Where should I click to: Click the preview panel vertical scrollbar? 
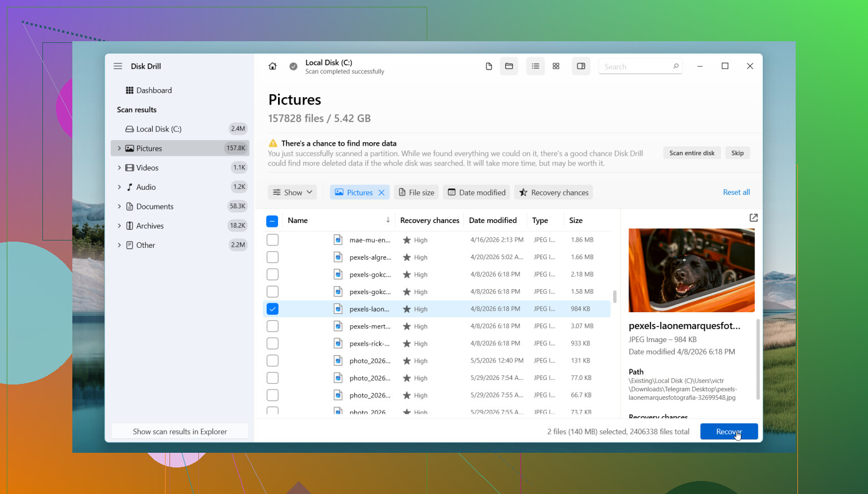point(758,359)
